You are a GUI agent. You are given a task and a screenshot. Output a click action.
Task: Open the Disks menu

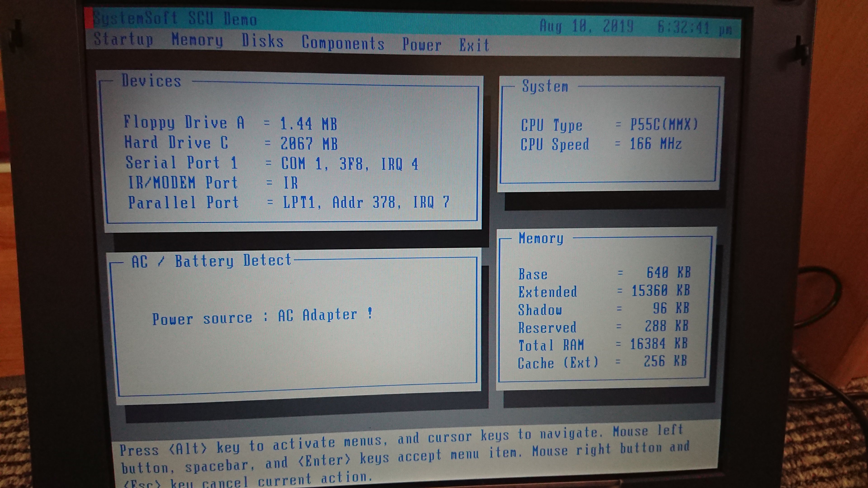click(x=262, y=41)
